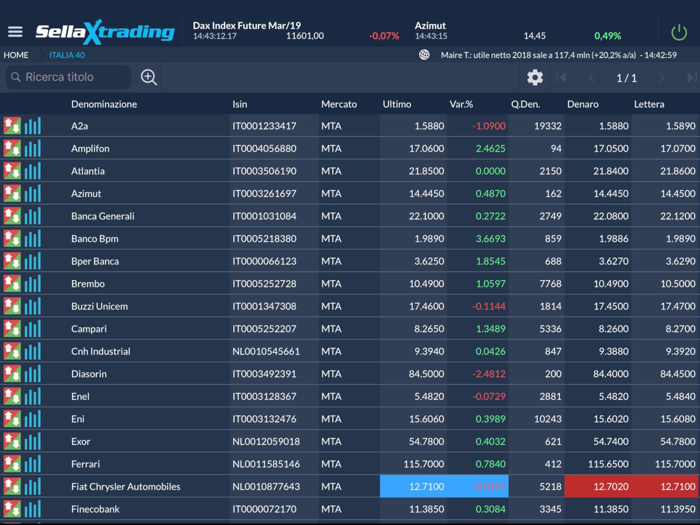Image resolution: width=700 pixels, height=525 pixels.
Task: Click Finecobank's bid price 11.3850
Action: click(x=611, y=509)
